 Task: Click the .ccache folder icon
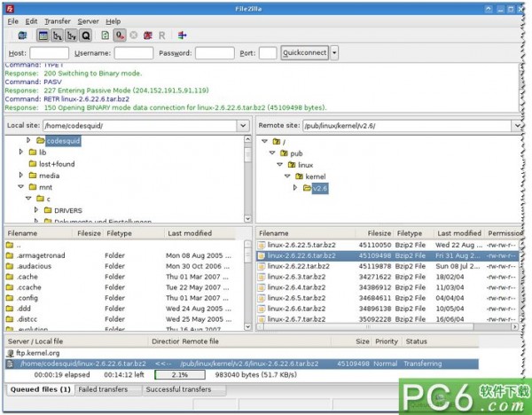10,287
